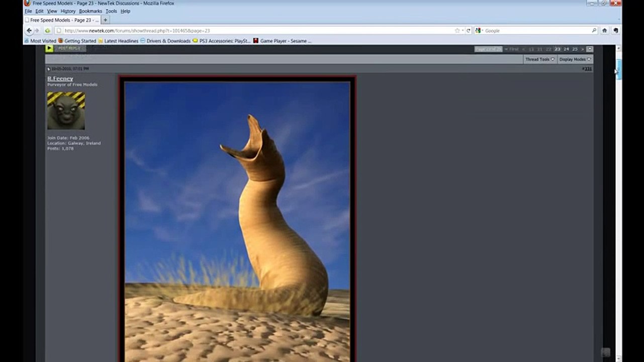
Task: Go to thread page 22
Action: click(548, 49)
